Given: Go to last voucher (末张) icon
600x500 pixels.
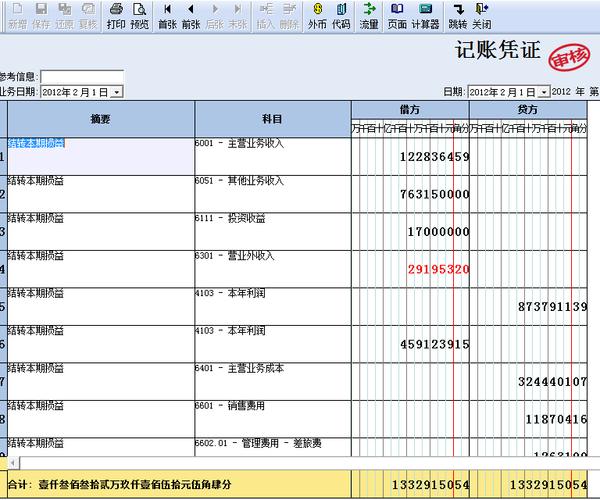Looking at the screenshot, I should click(x=238, y=16).
